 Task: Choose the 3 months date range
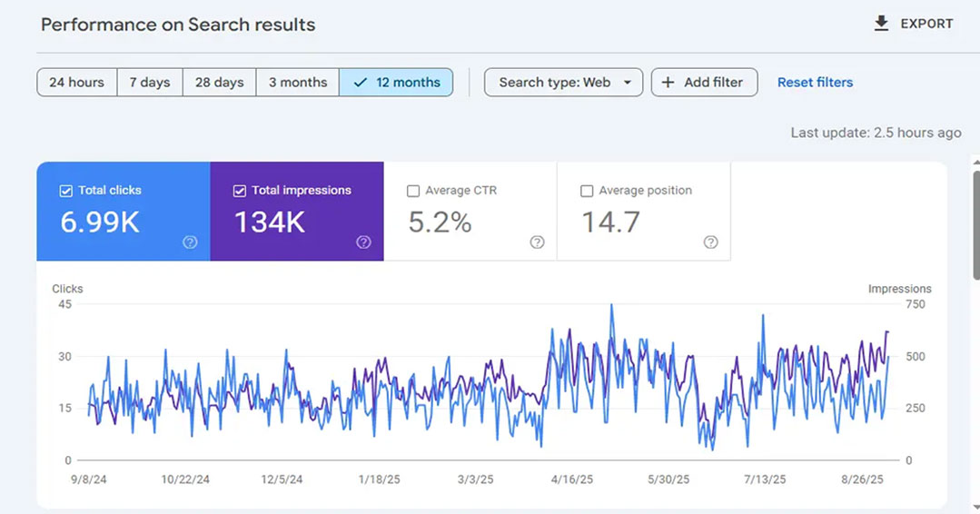click(298, 83)
